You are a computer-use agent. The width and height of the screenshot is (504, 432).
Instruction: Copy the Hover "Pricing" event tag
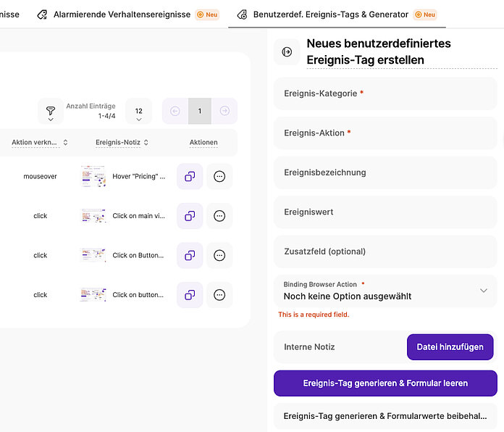190,176
